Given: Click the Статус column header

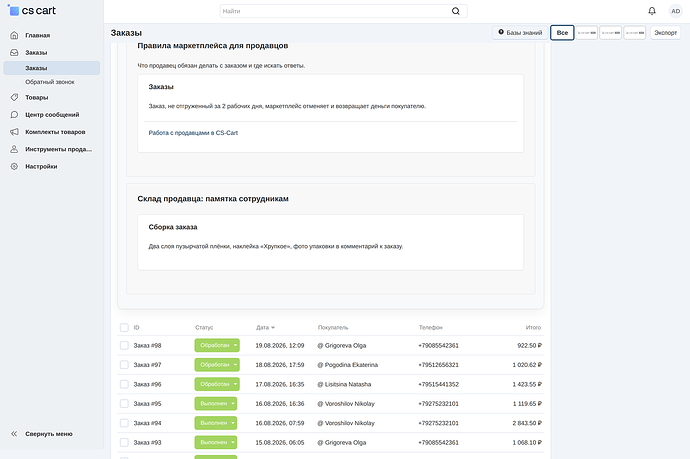Looking at the screenshot, I should coord(204,327).
